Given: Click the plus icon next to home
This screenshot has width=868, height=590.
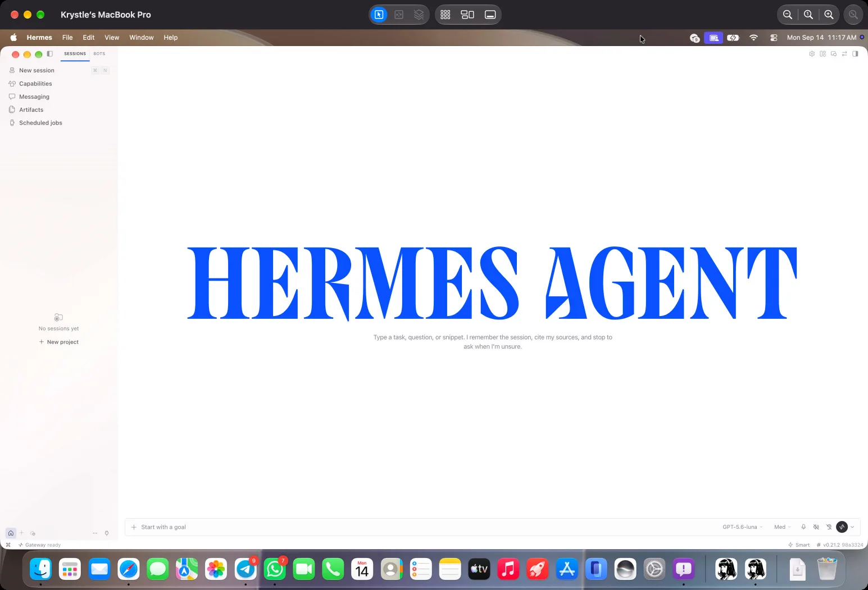Looking at the screenshot, I should (x=22, y=533).
